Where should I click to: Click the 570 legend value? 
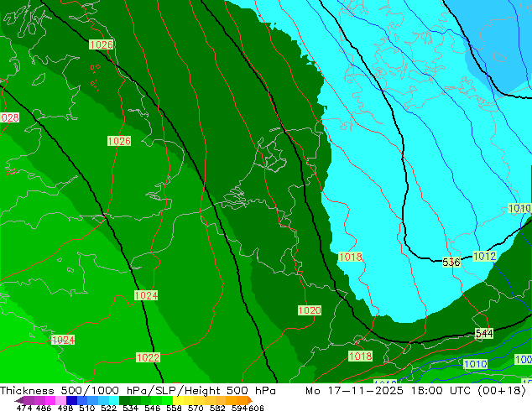click(x=196, y=408)
